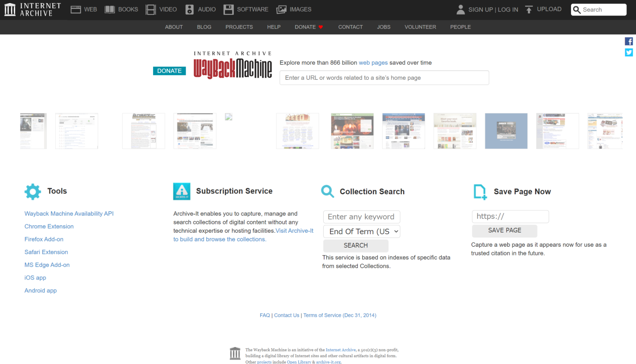Open the ABOUT menu item
This screenshot has width=636, height=364.
coord(174,27)
